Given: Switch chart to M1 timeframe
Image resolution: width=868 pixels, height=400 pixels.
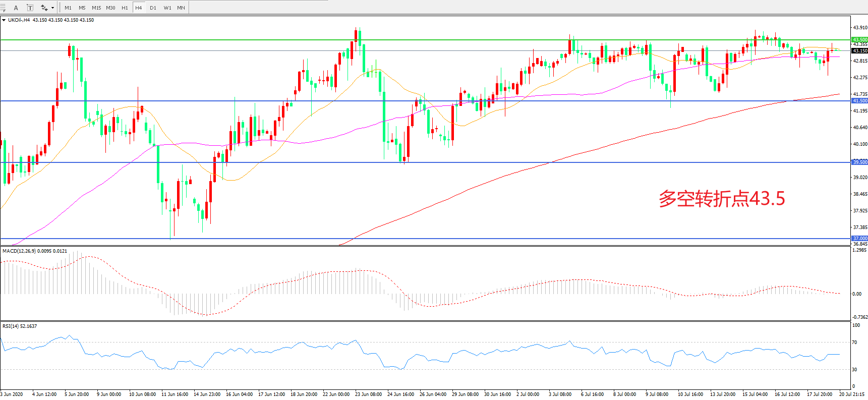Looking at the screenshot, I should tap(68, 8).
